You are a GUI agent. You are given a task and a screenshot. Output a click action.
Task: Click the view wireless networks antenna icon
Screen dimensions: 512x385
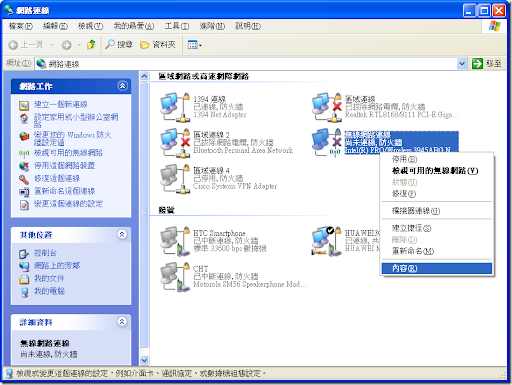[x=24, y=153]
